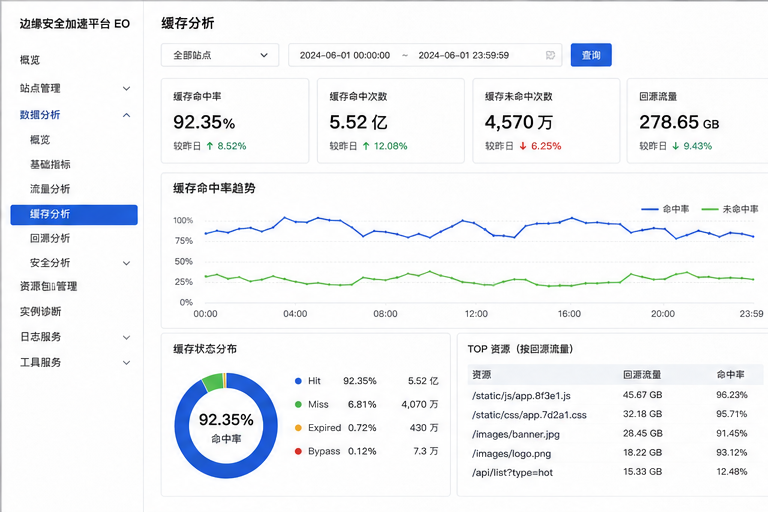Image resolution: width=768 pixels, height=512 pixels.
Task: Open 概览 at top of sidebar
Action: coord(30,60)
